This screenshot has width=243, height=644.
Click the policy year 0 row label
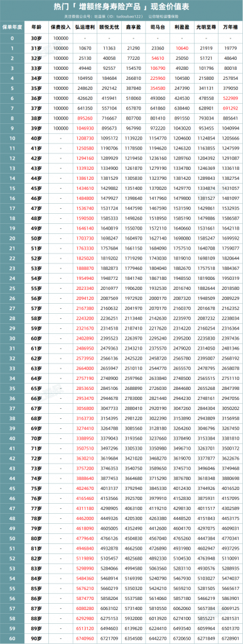coord(13,38)
